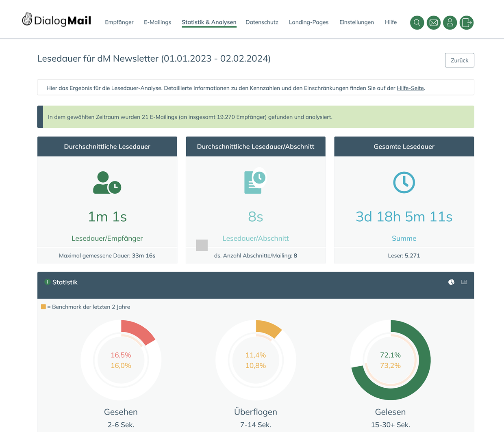Switch to bar chart view icon
This screenshot has width=504, height=432.
464,282
